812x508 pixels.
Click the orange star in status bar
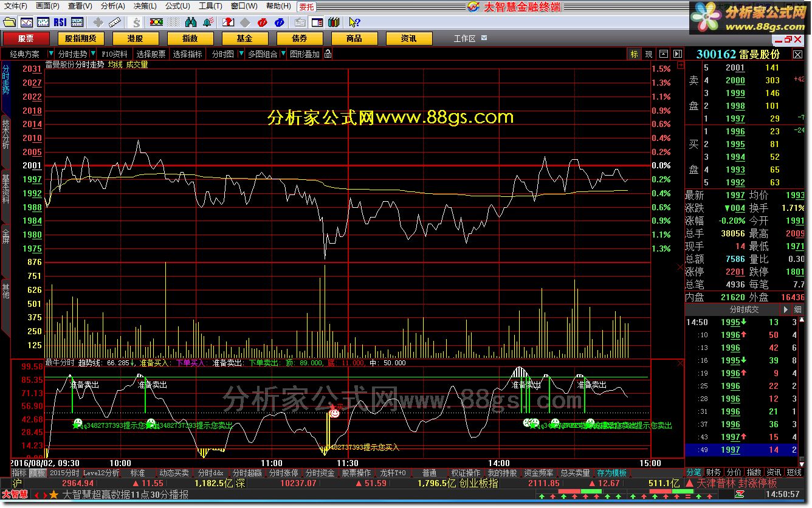pos(54,495)
